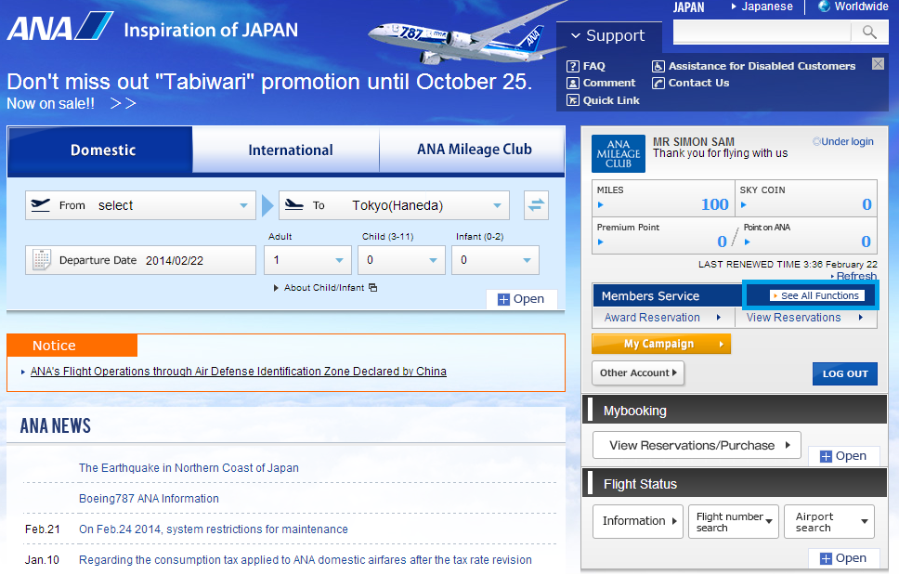Click the See All Functions button
Image resolution: width=899 pixels, height=588 pixels.
816,295
